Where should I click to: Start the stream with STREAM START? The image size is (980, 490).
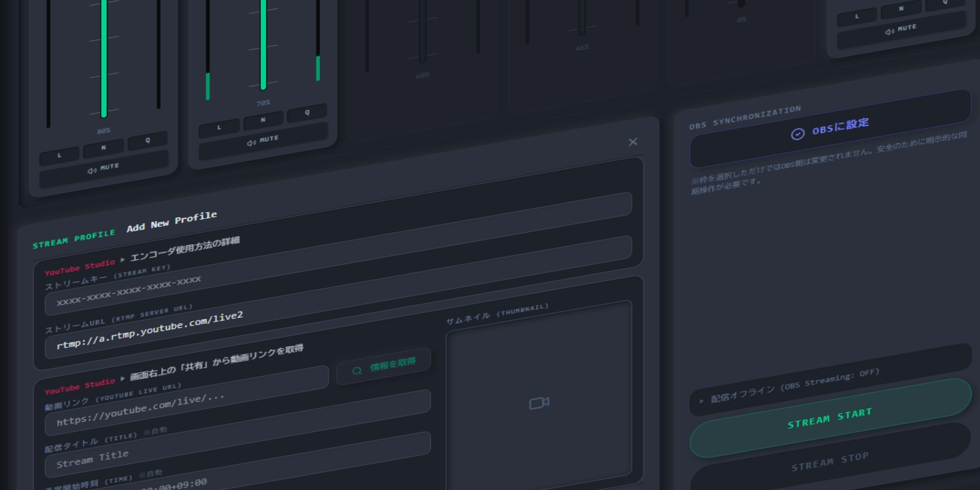[830, 418]
